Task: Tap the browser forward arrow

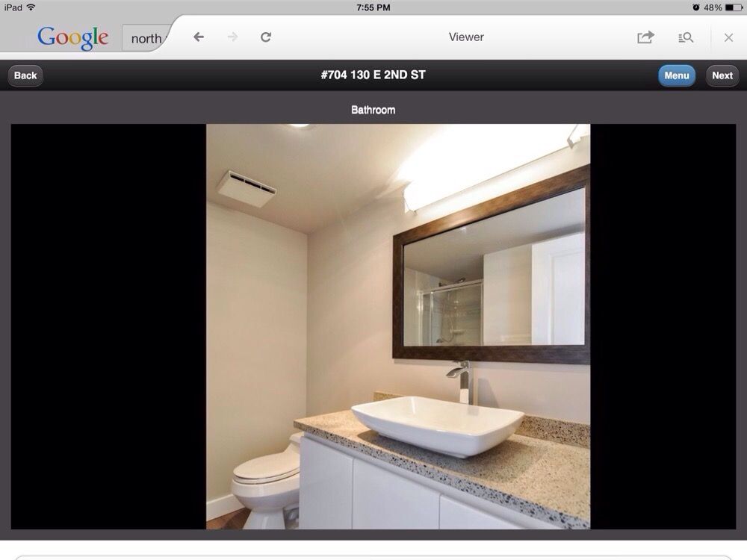Action: click(x=232, y=37)
